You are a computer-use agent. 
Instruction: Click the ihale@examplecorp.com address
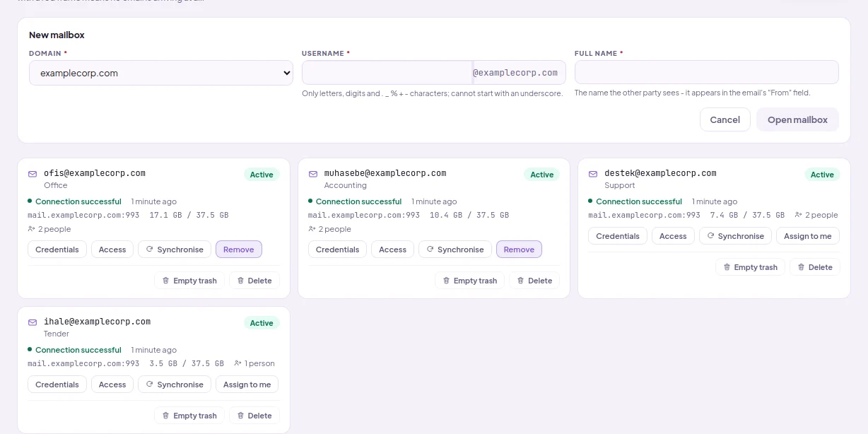tap(98, 322)
